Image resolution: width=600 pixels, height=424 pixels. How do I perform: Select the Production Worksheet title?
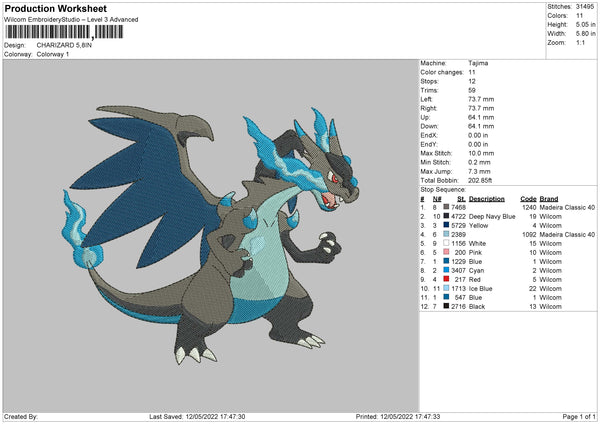click(x=56, y=8)
